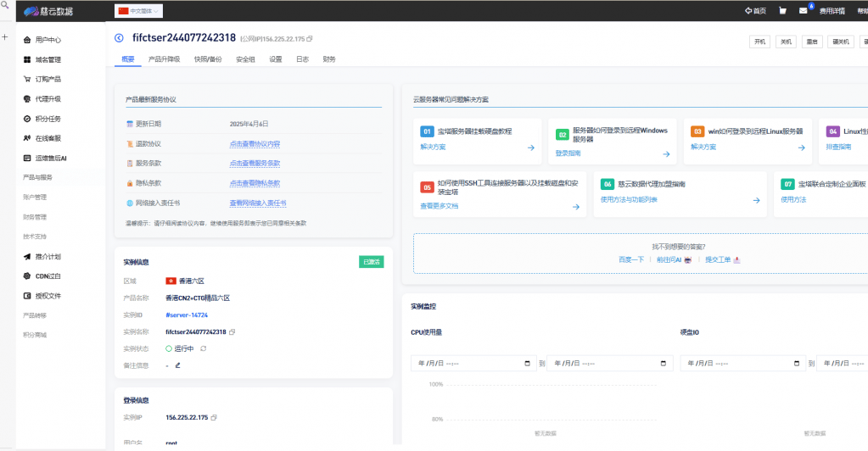This screenshot has width=868, height=451.
Task: Click the 使用方法 link on card 07
Action: point(793,200)
